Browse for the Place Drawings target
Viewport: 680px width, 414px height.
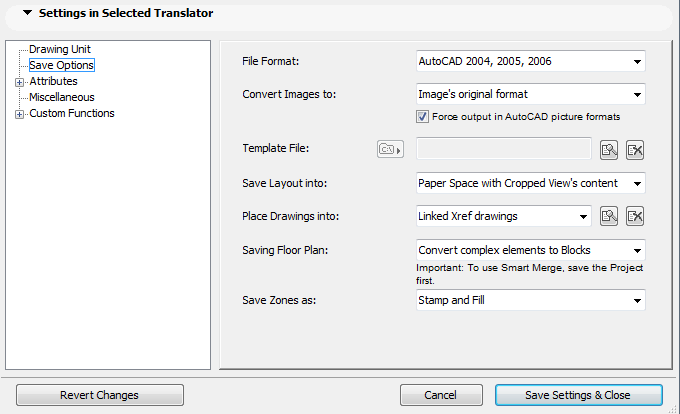pos(609,216)
